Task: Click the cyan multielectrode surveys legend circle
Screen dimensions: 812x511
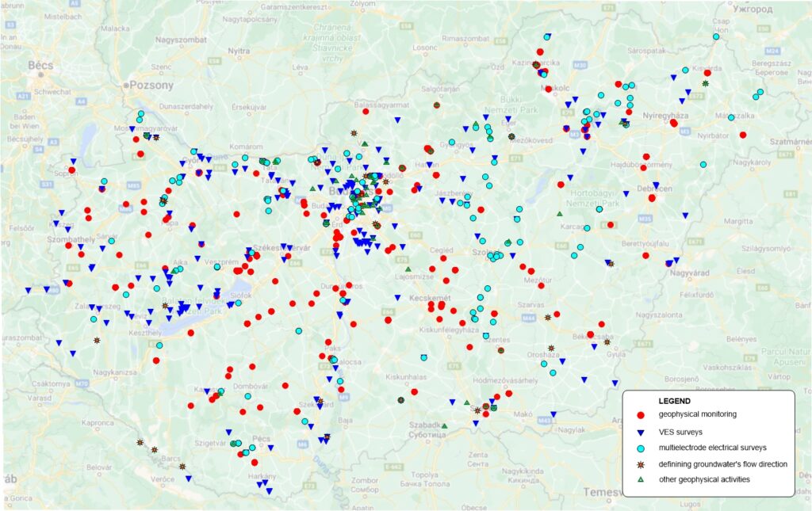Action: click(x=641, y=448)
